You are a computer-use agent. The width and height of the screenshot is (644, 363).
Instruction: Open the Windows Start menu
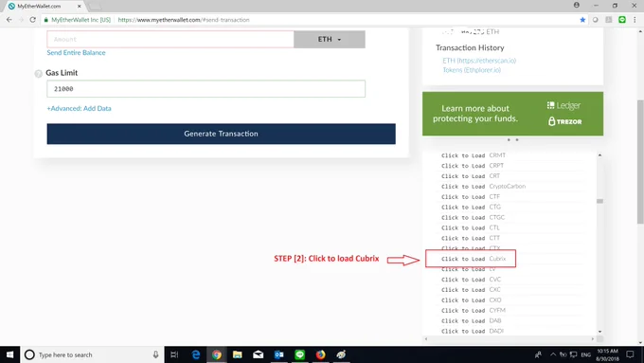click(x=9, y=354)
